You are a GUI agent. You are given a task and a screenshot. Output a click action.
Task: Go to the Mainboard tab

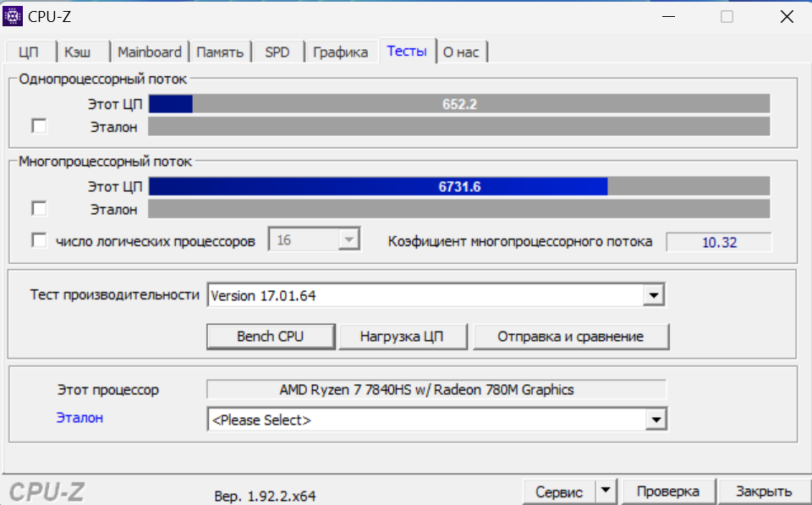tap(150, 52)
